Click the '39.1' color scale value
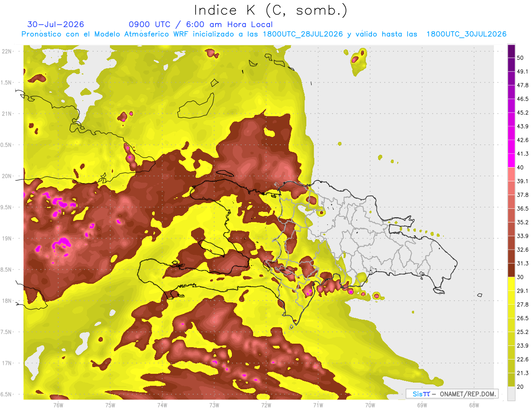Viewport: 532px width, 411px height. (523, 181)
